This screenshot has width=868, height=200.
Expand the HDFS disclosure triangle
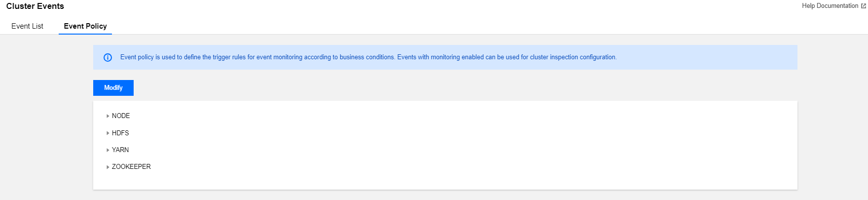pos(108,133)
